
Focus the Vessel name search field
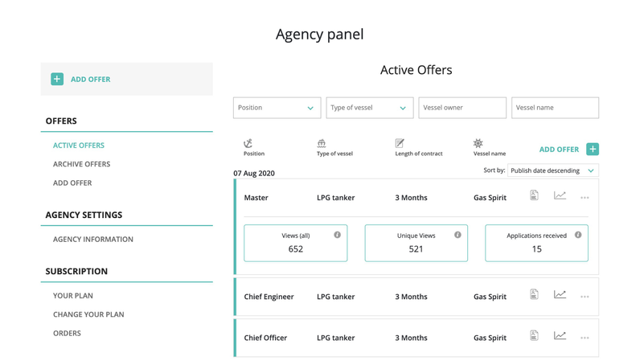[x=555, y=108]
